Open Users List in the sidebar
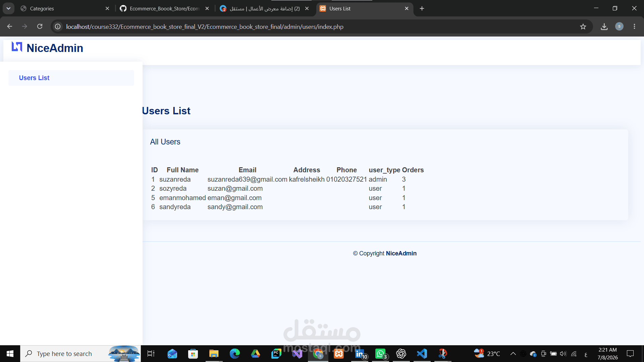This screenshot has width=644, height=362. coord(71,78)
